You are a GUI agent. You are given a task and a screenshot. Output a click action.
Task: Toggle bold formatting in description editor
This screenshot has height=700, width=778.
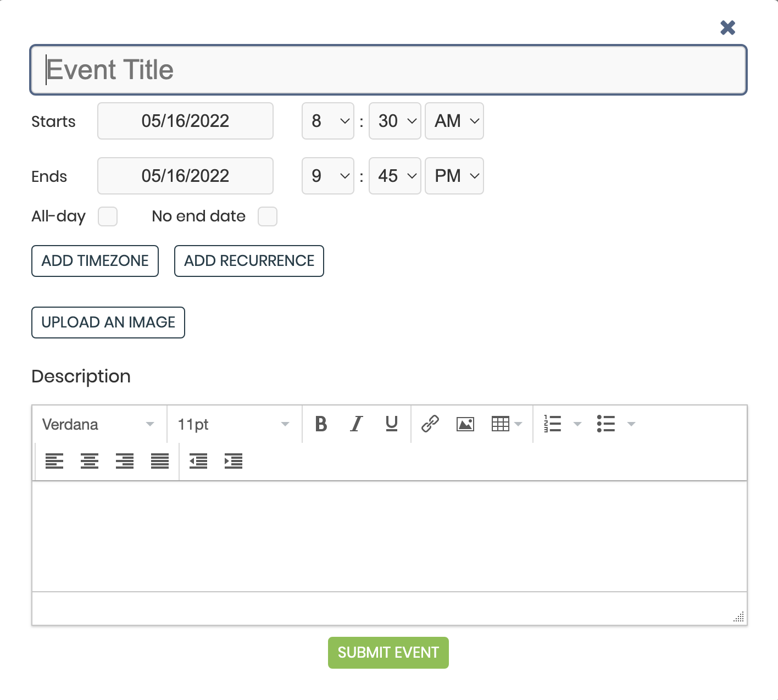coord(321,424)
